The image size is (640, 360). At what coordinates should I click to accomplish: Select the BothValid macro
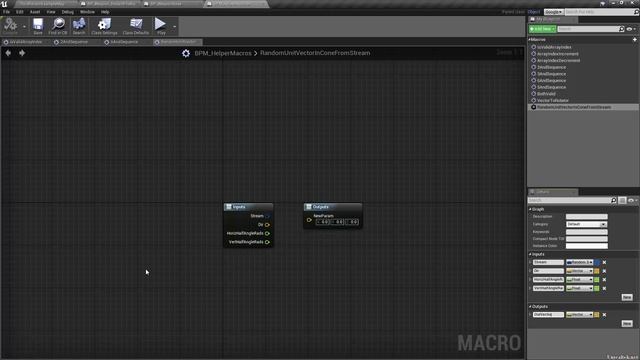(x=546, y=94)
